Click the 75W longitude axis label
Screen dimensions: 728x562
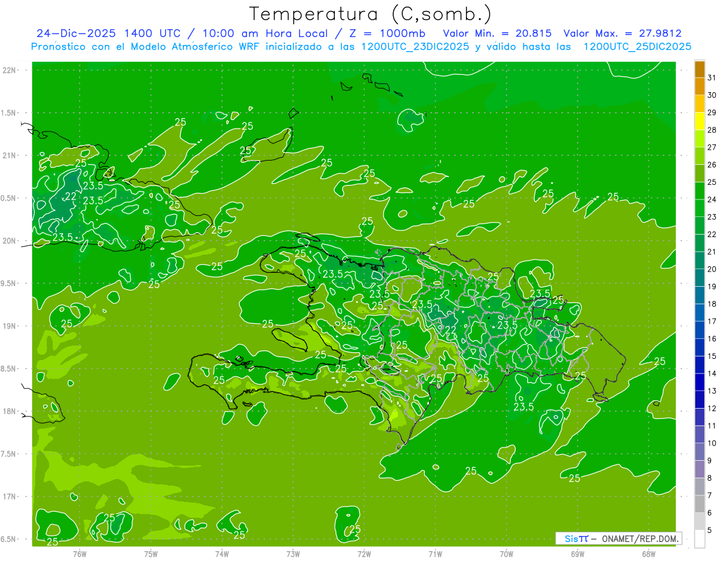(151, 554)
